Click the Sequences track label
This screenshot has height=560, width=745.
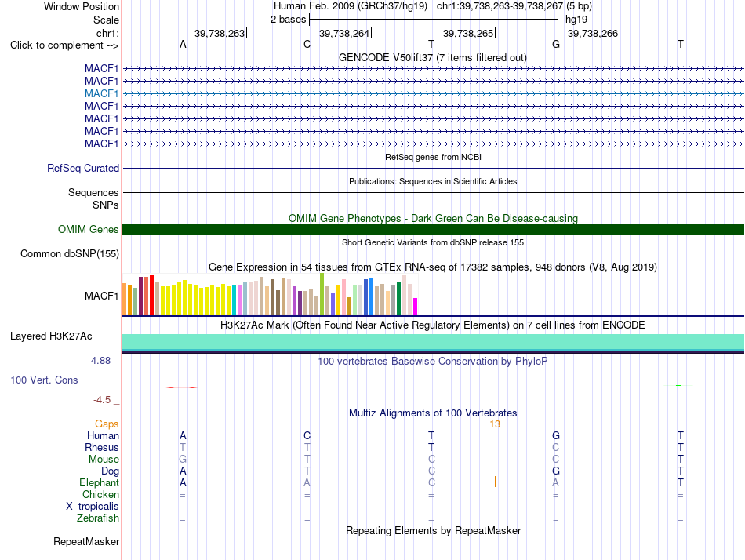(x=93, y=192)
